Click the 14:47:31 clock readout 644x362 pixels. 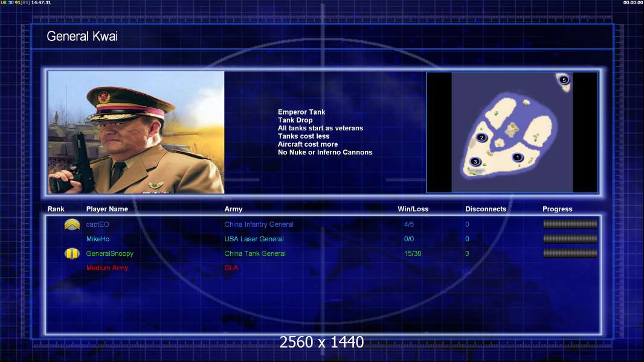[41, 2]
